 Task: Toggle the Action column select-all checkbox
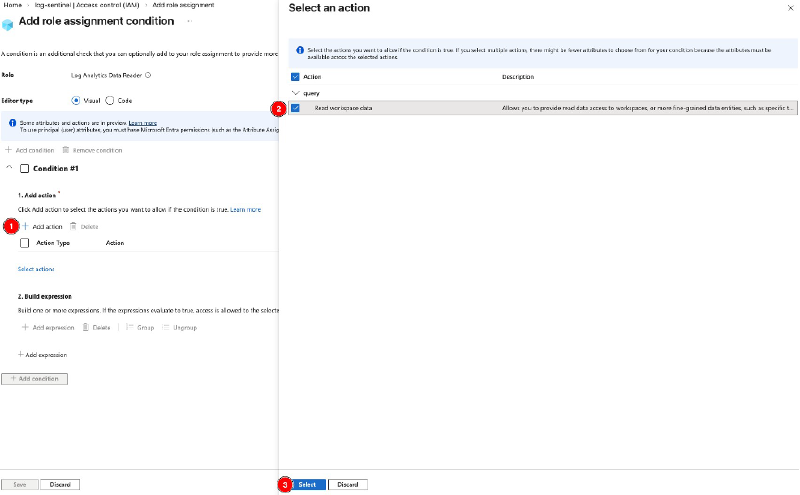[x=295, y=76]
